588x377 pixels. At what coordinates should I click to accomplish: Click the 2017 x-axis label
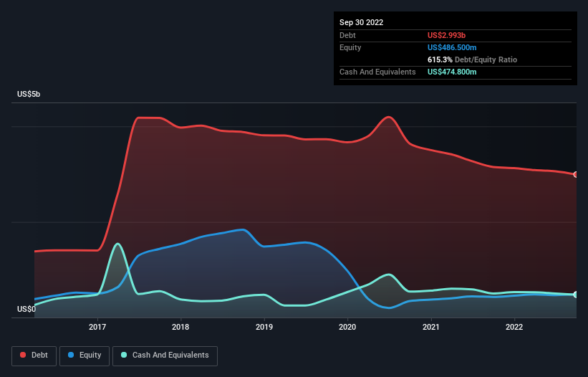coord(97,327)
